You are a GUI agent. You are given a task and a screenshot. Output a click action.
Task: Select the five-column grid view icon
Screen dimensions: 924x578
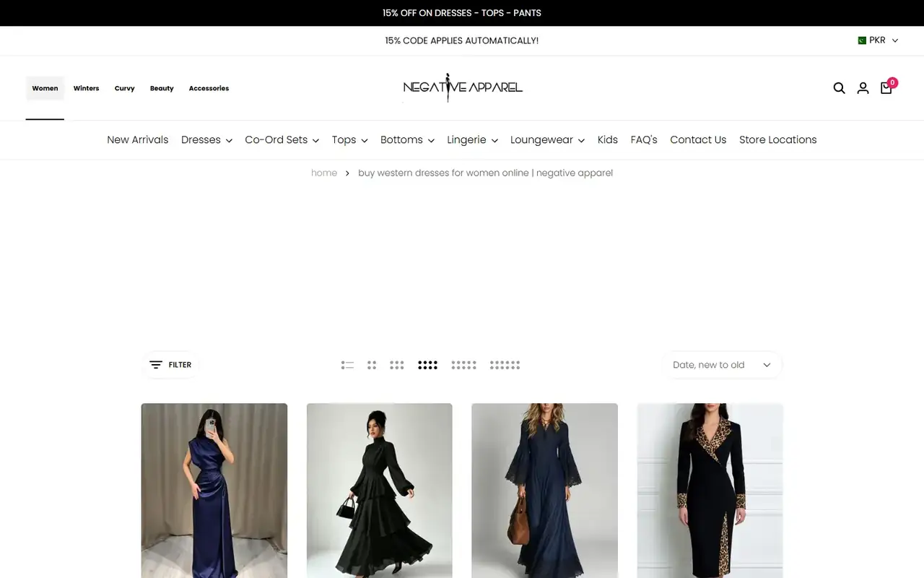[463, 365]
